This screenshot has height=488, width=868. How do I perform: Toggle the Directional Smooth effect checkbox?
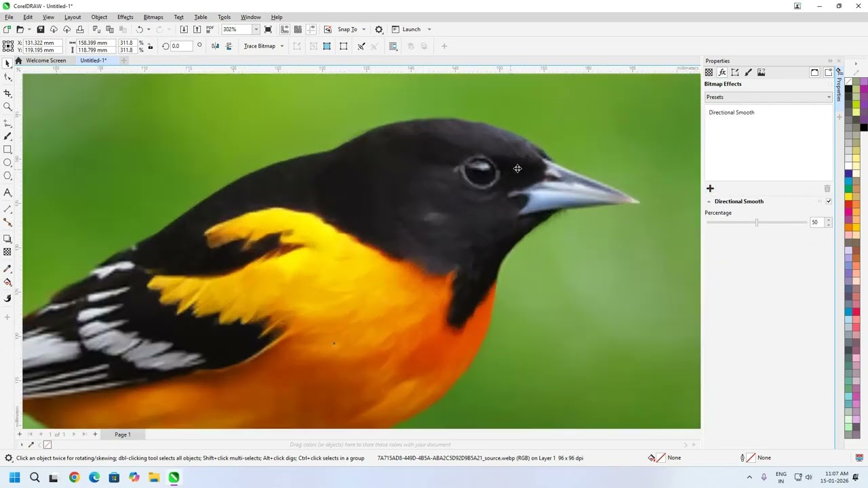click(x=829, y=201)
